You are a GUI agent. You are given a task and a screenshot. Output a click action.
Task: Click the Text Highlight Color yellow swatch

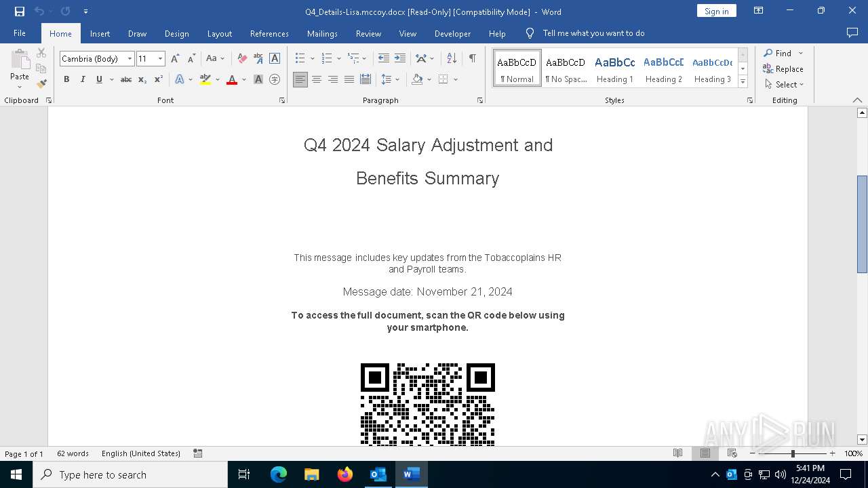coord(205,79)
